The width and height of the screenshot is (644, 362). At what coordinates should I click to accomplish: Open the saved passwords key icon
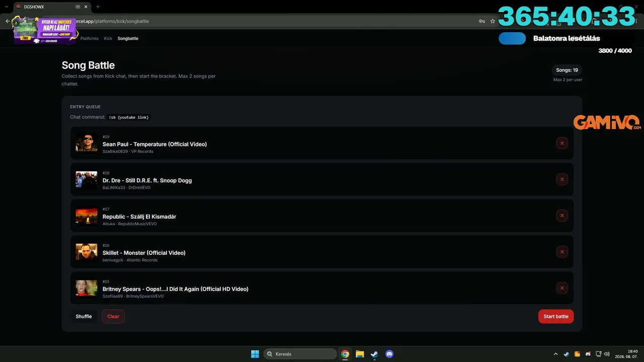click(482, 21)
